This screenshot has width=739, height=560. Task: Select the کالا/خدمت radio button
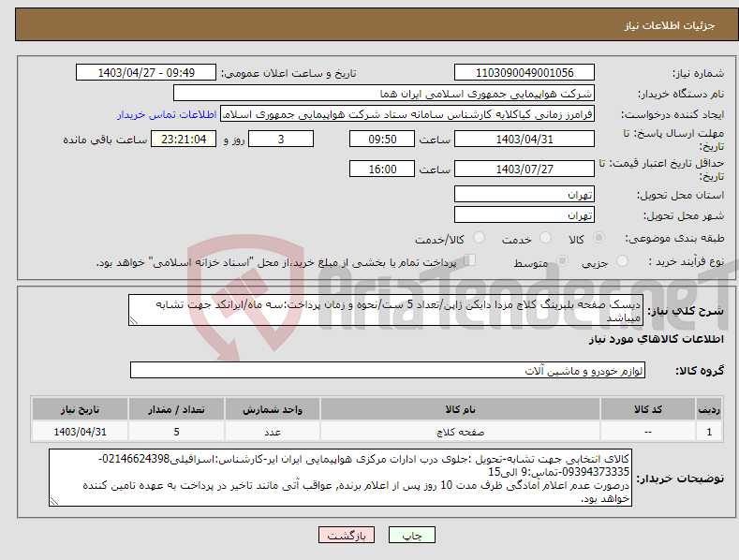click(479, 238)
